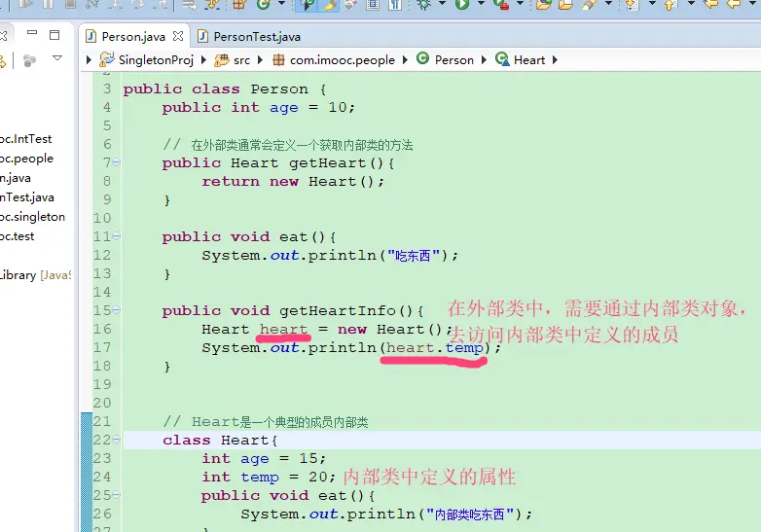The width and height of the screenshot is (761, 532).
Task: Click the src folder icon in breadcrumb
Action: (x=221, y=59)
